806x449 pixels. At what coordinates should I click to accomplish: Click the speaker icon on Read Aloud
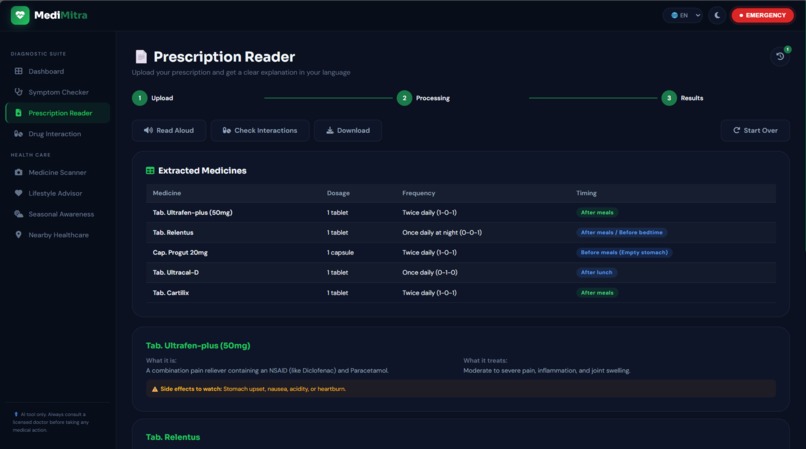[148, 131]
